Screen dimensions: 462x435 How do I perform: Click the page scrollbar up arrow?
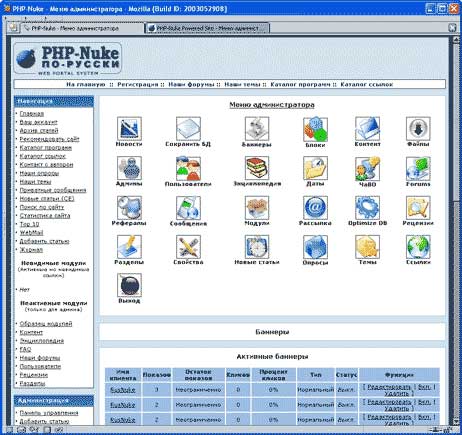(x=456, y=40)
